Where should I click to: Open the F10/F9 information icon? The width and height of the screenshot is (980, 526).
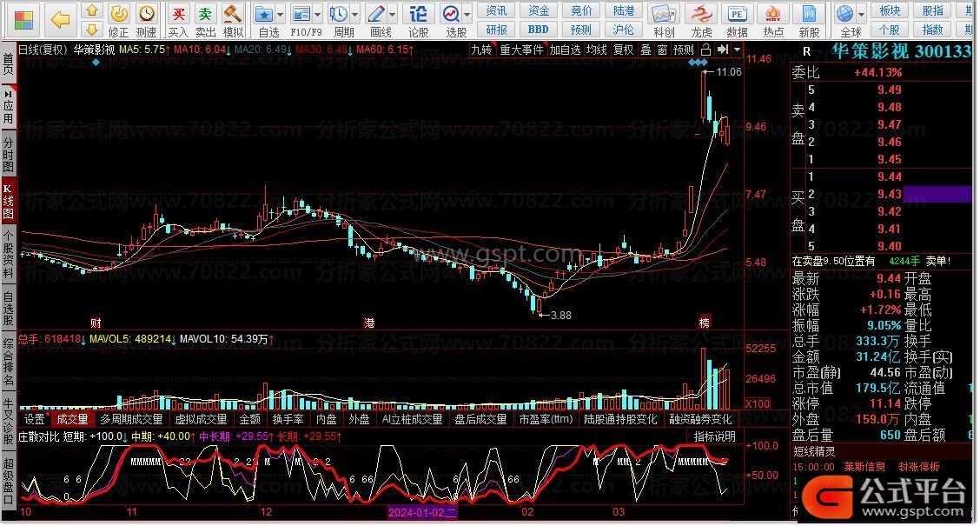click(x=301, y=14)
